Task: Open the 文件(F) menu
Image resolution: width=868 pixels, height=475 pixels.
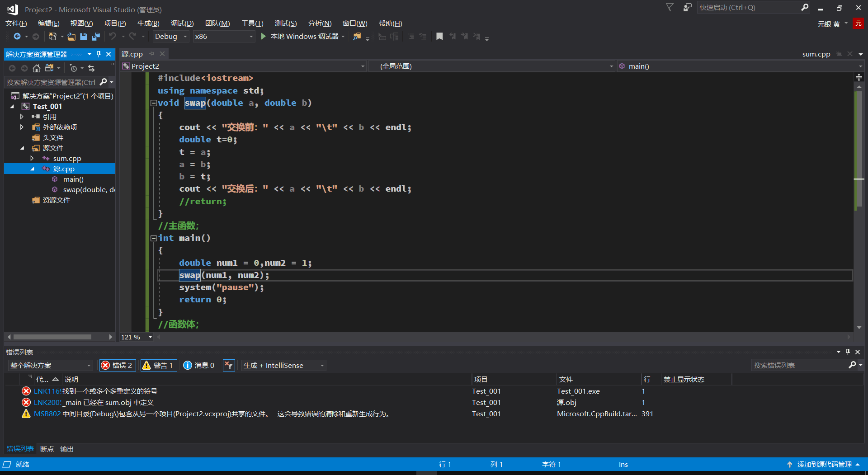Action: (16, 24)
